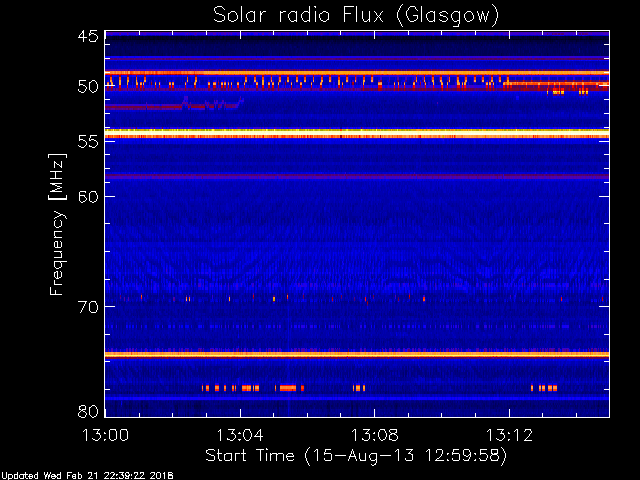This screenshot has width=640, height=480.
Task: Click the 13:08 time label
Action: [374, 435]
